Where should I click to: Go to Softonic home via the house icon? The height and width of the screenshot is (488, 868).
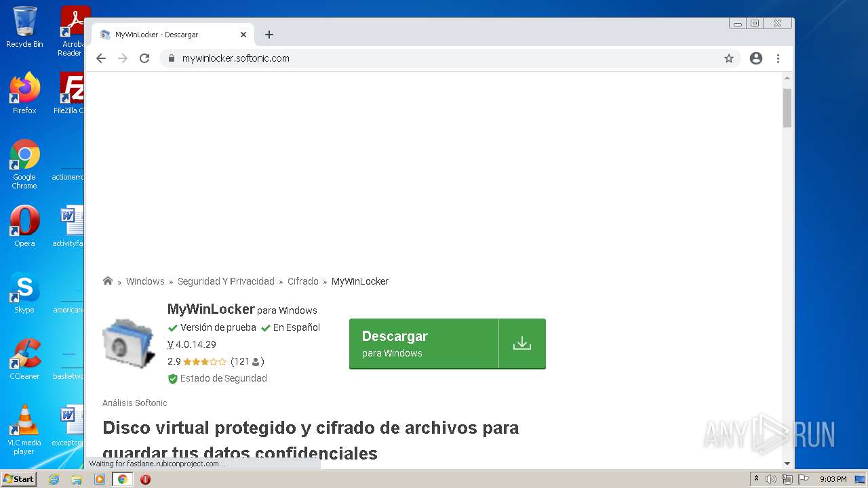(x=108, y=281)
